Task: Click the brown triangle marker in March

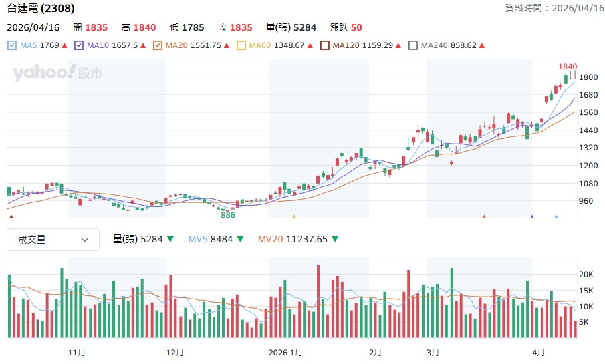Action: 484,216
